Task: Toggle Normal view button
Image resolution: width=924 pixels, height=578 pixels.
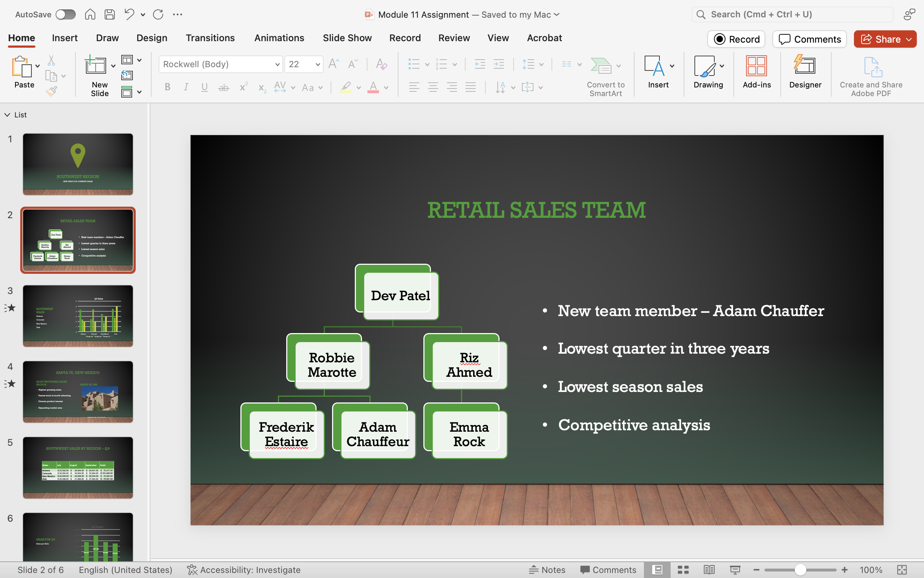Action: pos(657,570)
